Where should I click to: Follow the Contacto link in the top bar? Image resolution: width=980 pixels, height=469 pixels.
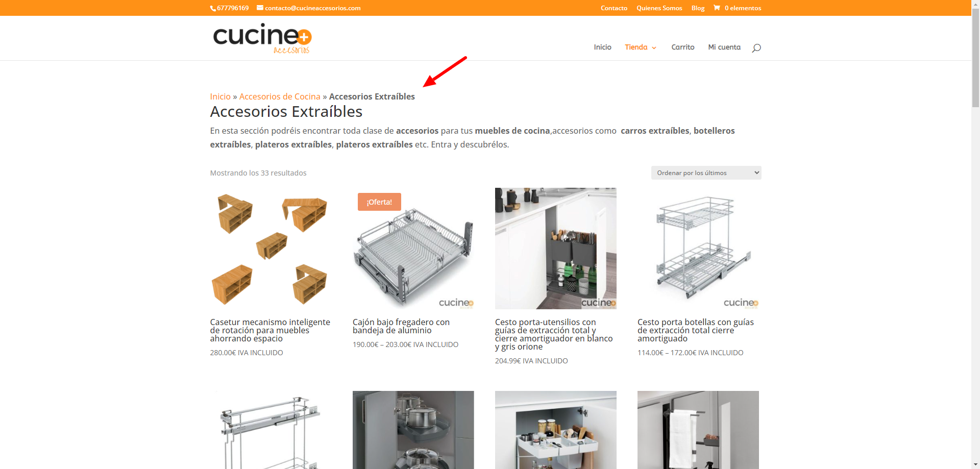614,8
